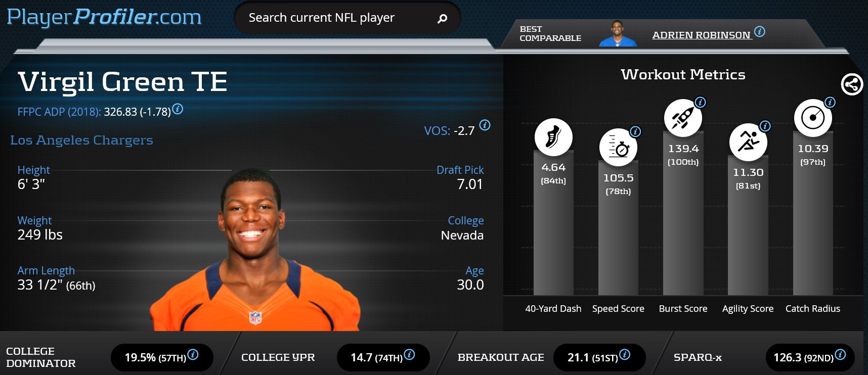Open the Adrien Robinson comparable link

pos(701,35)
